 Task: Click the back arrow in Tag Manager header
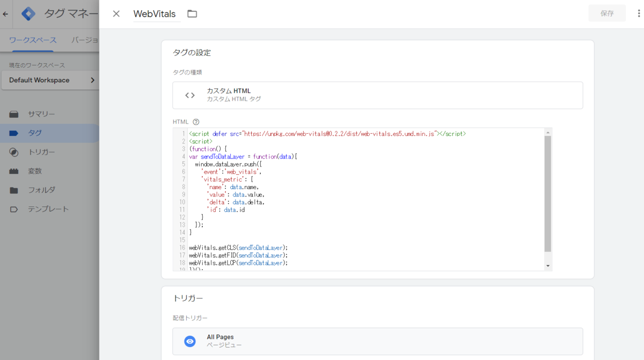[x=5, y=14]
